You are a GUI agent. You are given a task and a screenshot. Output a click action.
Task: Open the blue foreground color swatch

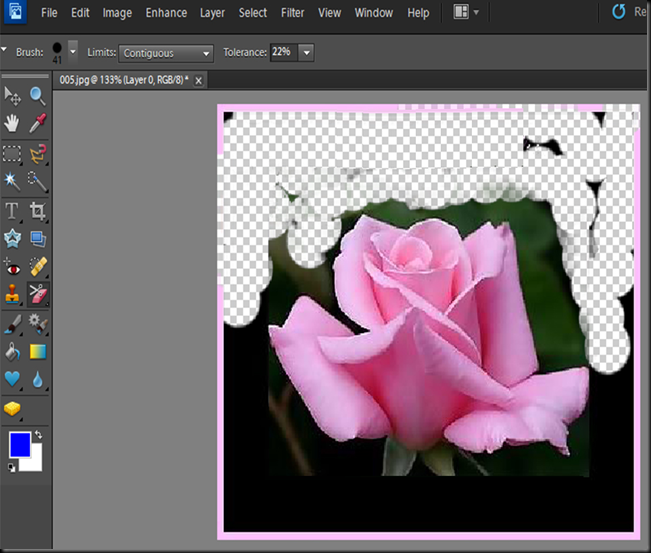20,444
